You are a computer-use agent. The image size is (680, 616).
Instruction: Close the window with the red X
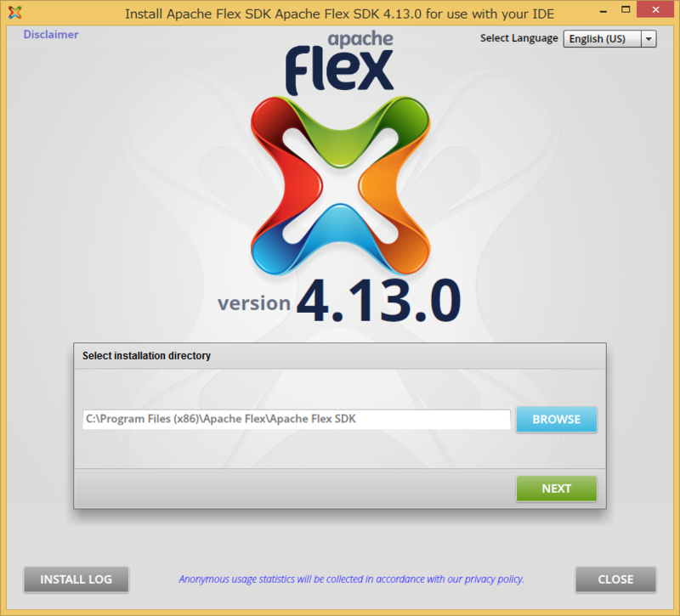(655, 9)
